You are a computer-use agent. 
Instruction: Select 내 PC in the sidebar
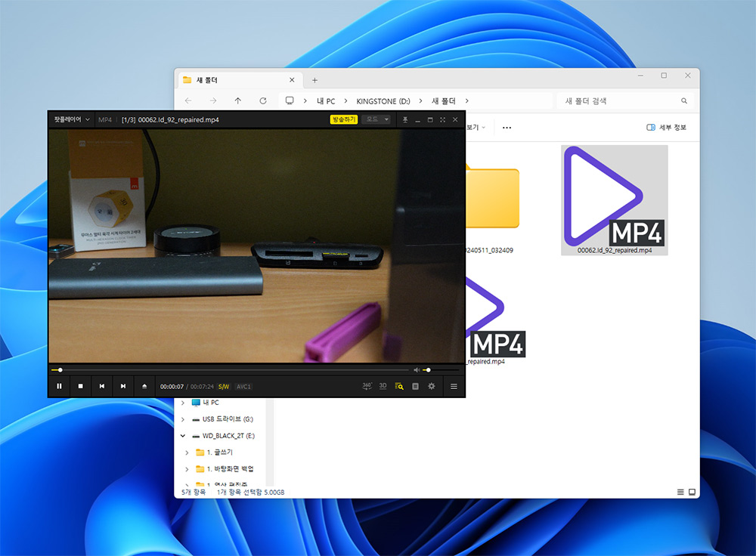(x=206, y=403)
